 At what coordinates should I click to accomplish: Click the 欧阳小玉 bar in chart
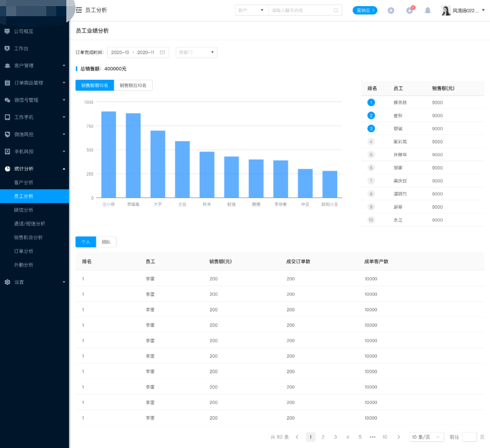(x=329, y=184)
